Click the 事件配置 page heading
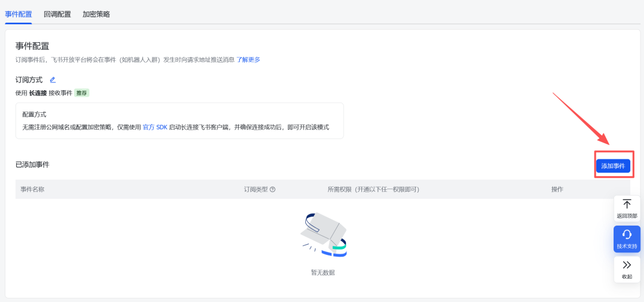 pyautogui.click(x=32, y=46)
